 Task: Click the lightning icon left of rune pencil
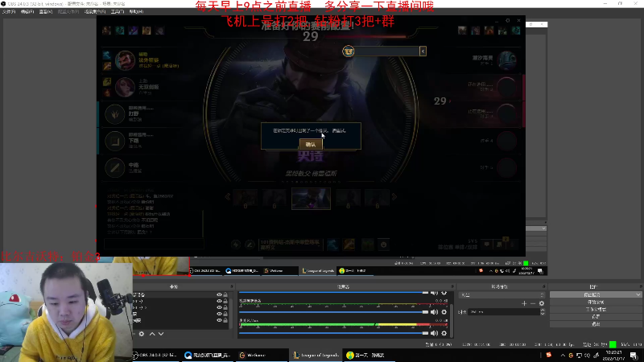pos(236,245)
